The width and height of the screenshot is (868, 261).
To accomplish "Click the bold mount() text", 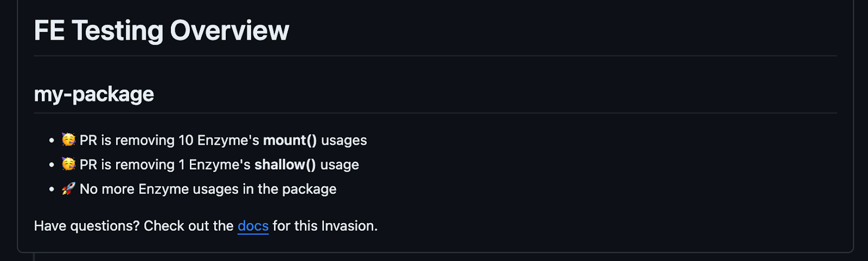I will coord(290,141).
